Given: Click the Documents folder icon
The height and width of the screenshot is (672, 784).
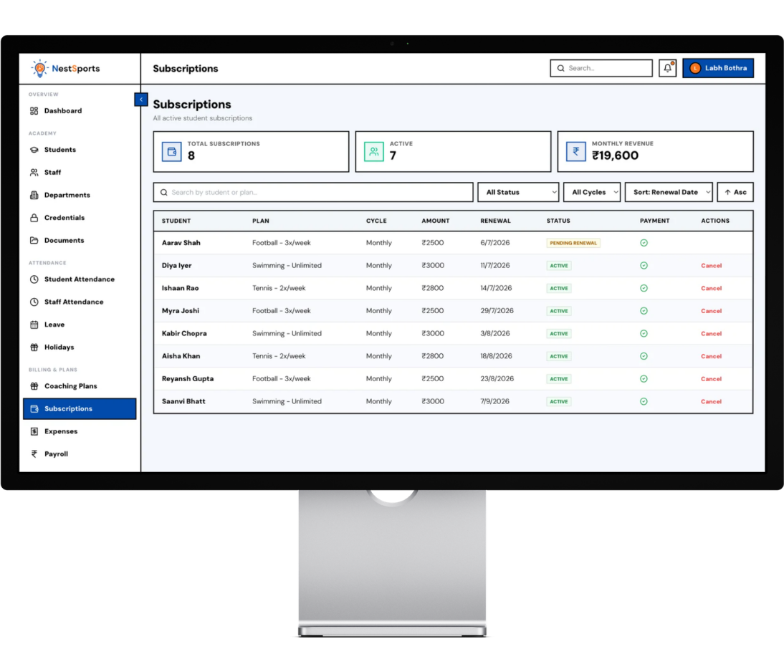Looking at the screenshot, I should click(34, 240).
